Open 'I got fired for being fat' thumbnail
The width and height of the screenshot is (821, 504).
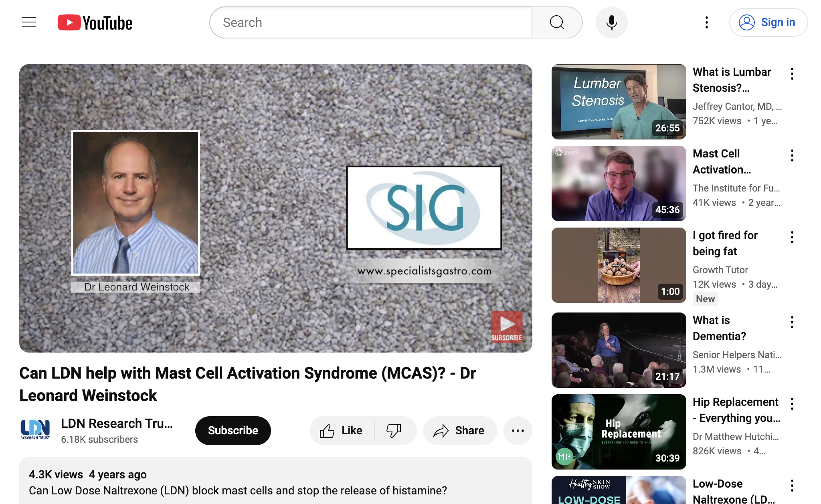[x=619, y=265]
